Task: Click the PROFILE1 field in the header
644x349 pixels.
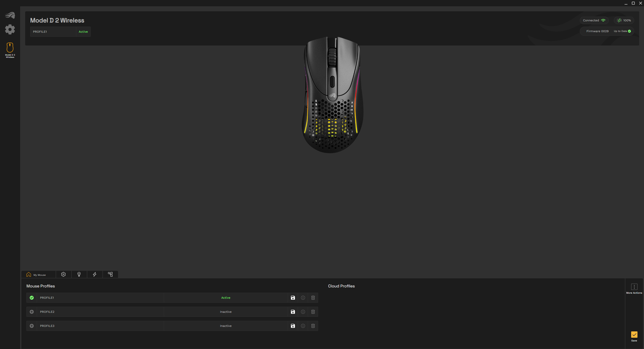Action: tap(53, 32)
